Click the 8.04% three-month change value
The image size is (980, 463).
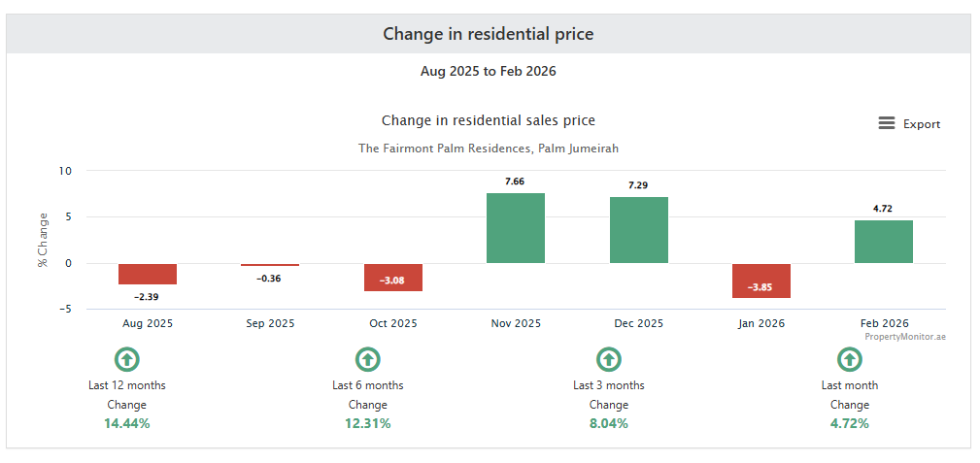[609, 423]
